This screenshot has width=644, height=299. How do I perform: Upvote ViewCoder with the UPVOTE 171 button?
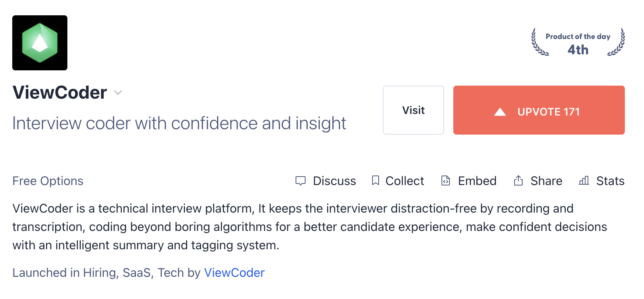click(x=539, y=110)
